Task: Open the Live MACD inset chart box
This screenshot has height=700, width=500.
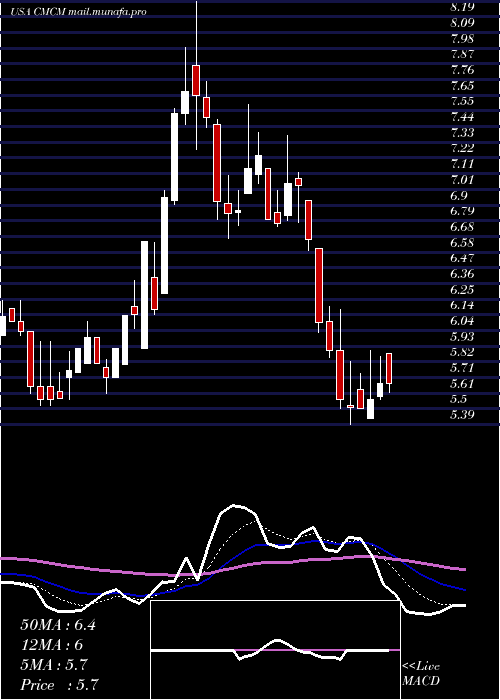Action: tap(275, 650)
